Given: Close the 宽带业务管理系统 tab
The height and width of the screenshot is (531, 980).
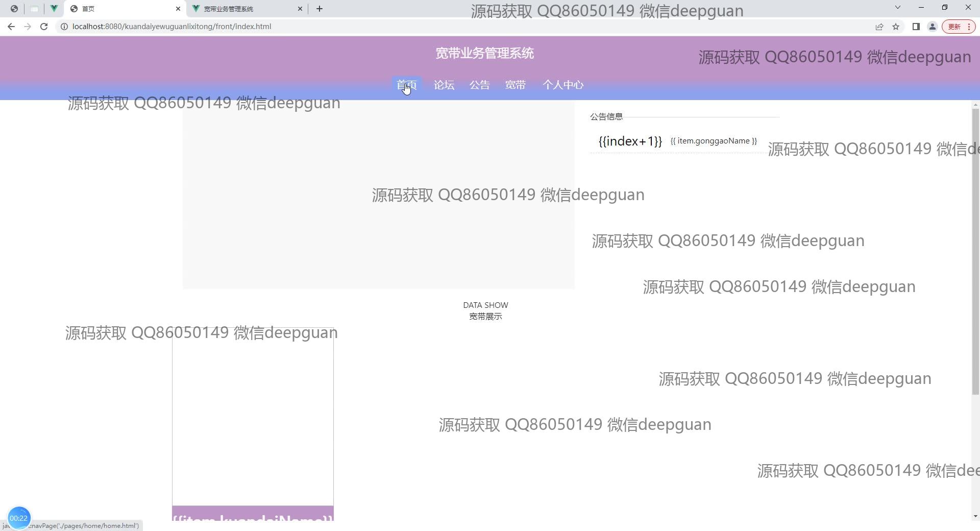Looking at the screenshot, I should [300, 9].
